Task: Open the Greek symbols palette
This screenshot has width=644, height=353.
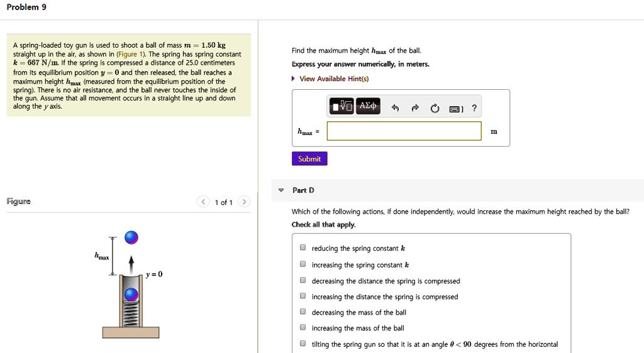Action: (x=367, y=107)
